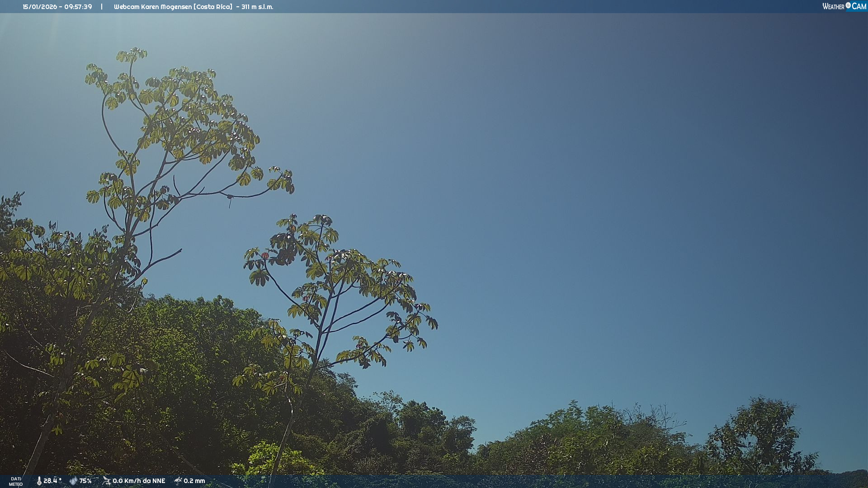
Task: Click the thermometer temperature icon
Action: click(39, 481)
